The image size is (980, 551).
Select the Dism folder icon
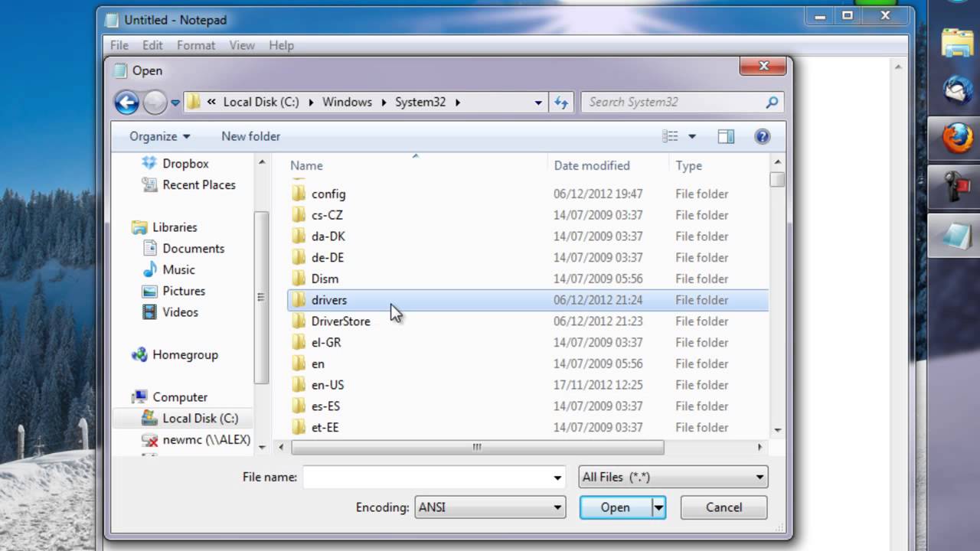click(x=299, y=279)
